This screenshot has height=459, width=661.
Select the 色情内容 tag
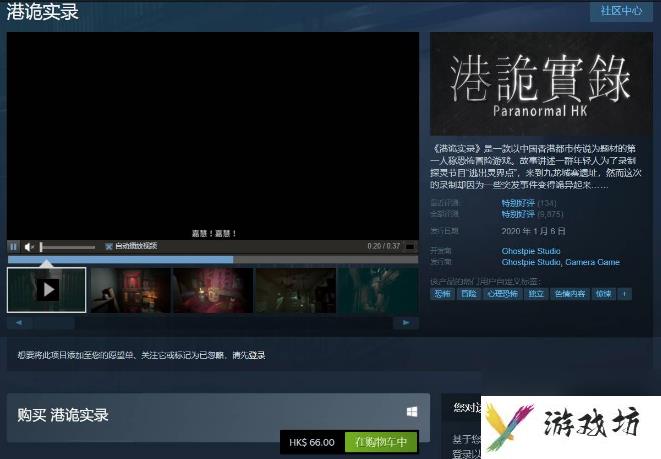click(x=570, y=294)
